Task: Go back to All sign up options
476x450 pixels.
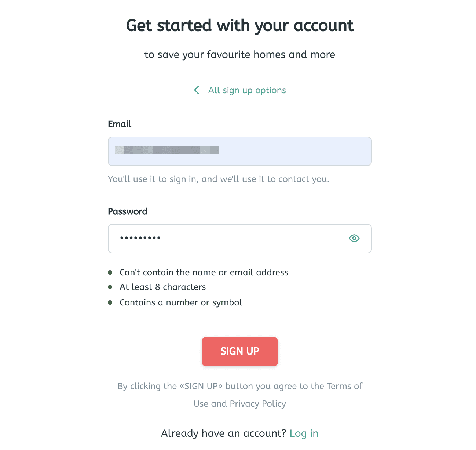Action: pyautogui.click(x=247, y=90)
